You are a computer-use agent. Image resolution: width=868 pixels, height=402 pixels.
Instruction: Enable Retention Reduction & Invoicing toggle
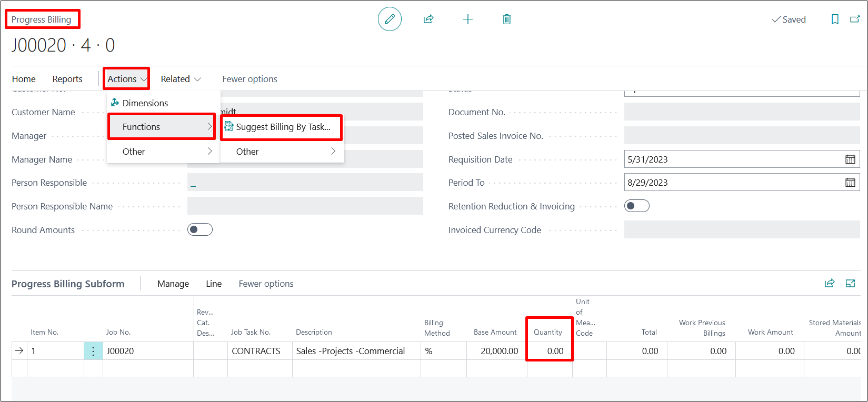pos(636,206)
